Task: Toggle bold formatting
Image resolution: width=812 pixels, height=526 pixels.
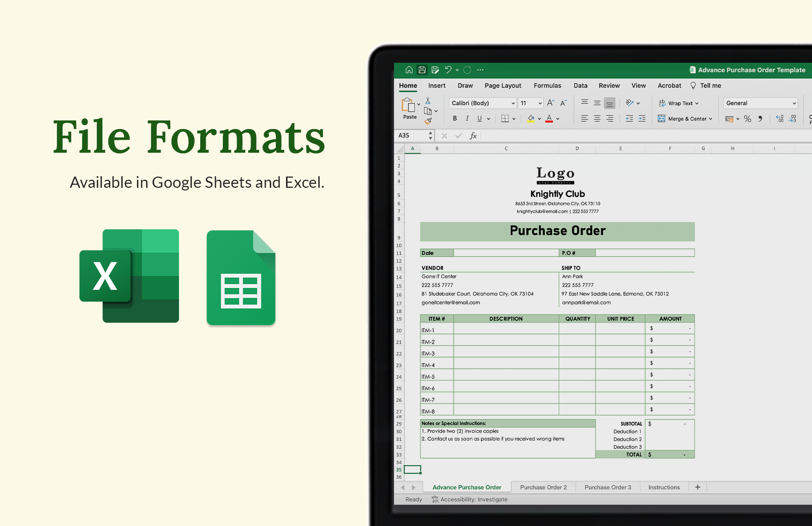Action: click(x=455, y=119)
